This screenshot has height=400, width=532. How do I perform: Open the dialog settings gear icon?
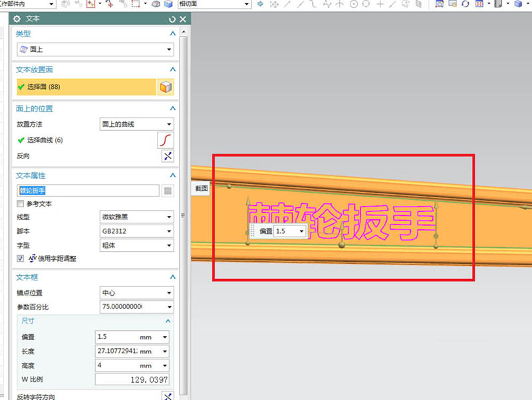pyautogui.click(x=17, y=19)
